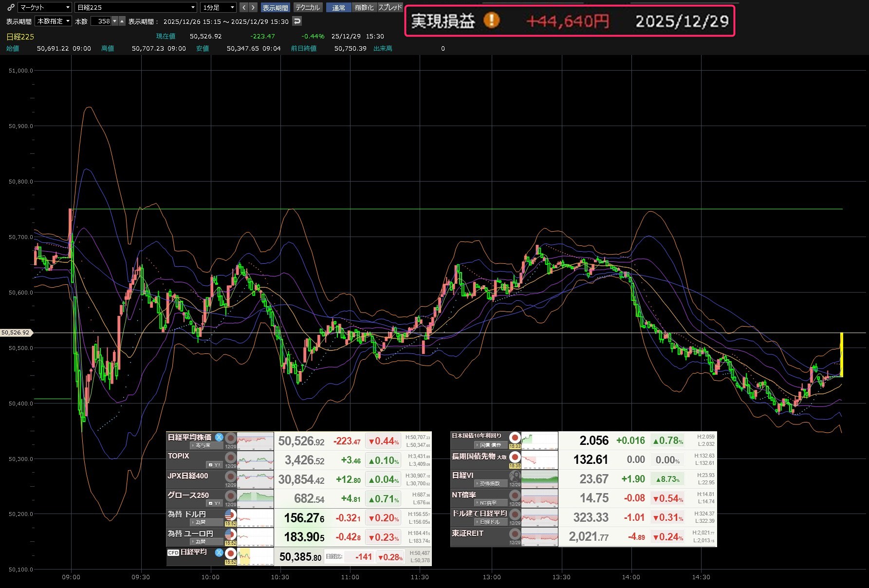This screenshot has height=588, width=869.
Task: Click the 為替 ドル円 mini chart thumbnail
Action: (255, 518)
